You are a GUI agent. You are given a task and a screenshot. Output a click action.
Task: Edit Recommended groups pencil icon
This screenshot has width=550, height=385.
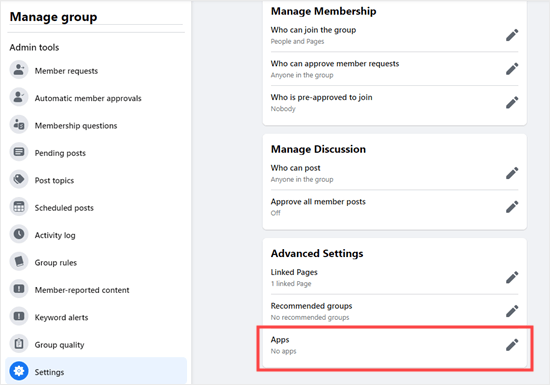coord(512,311)
